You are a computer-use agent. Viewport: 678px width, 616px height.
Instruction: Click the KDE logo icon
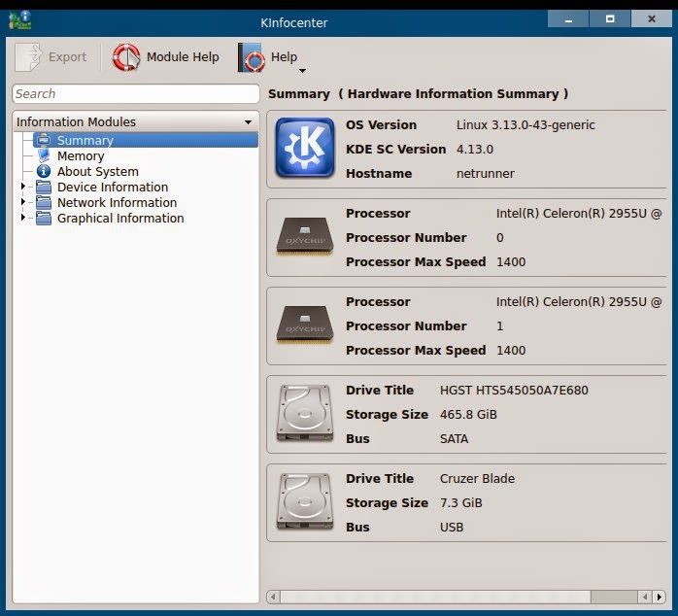click(x=305, y=148)
